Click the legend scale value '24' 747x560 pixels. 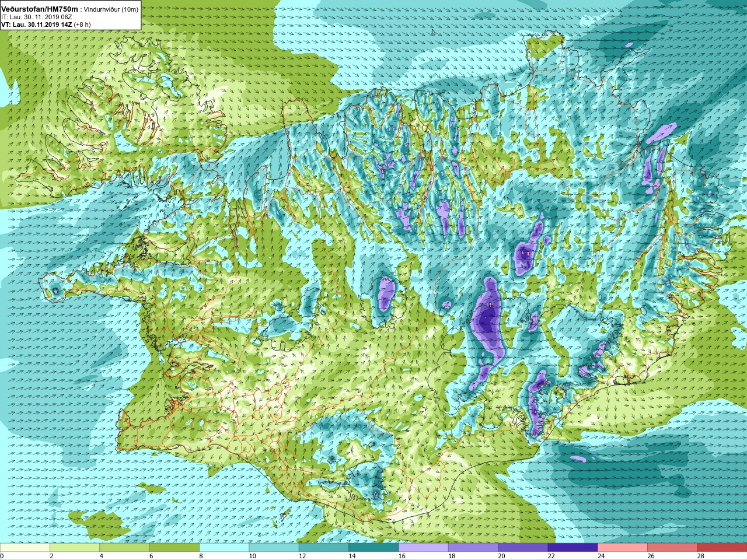601,556
